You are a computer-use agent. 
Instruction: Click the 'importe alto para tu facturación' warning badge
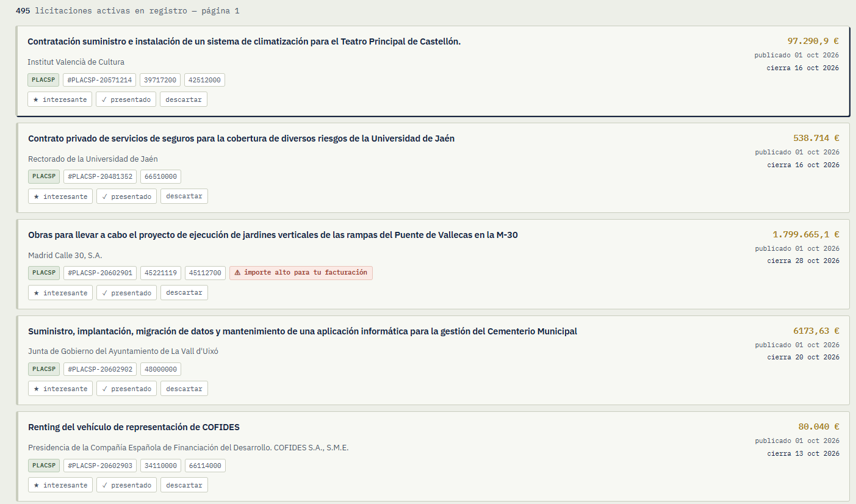tap(301, 273)
